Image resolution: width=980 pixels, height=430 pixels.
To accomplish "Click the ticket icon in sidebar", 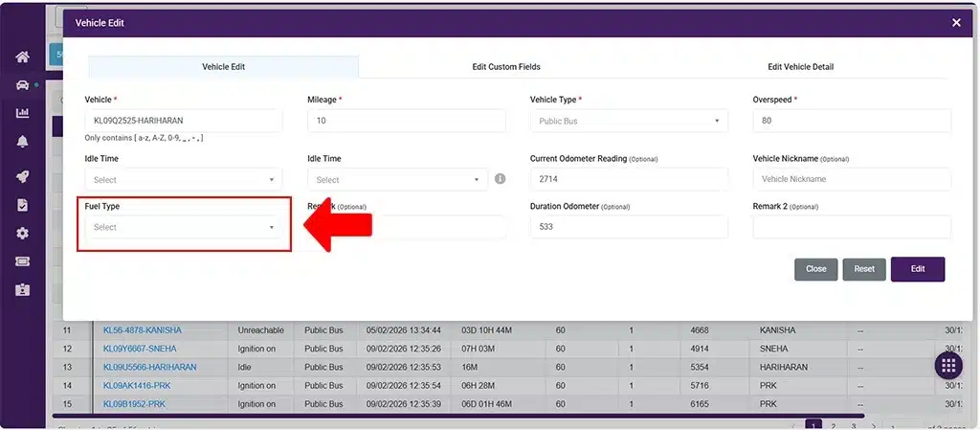I will [23, 261].
